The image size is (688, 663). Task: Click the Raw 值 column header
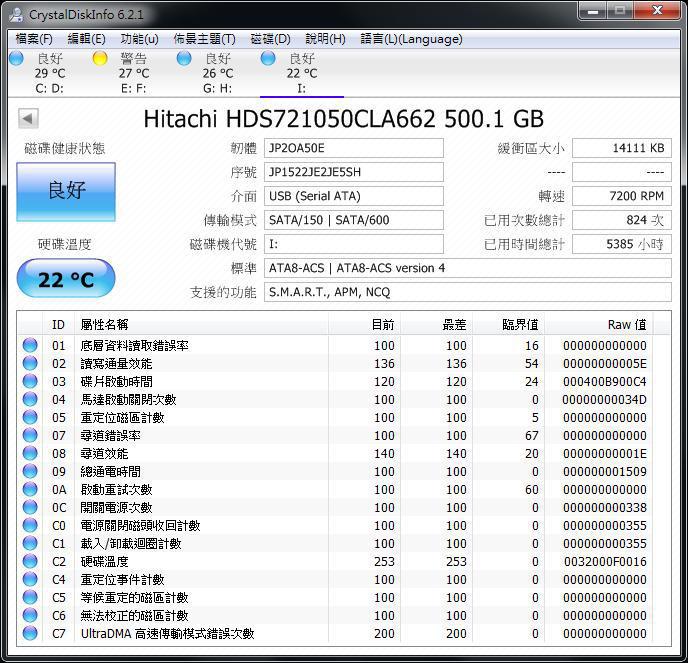click(x=598, y=325)
